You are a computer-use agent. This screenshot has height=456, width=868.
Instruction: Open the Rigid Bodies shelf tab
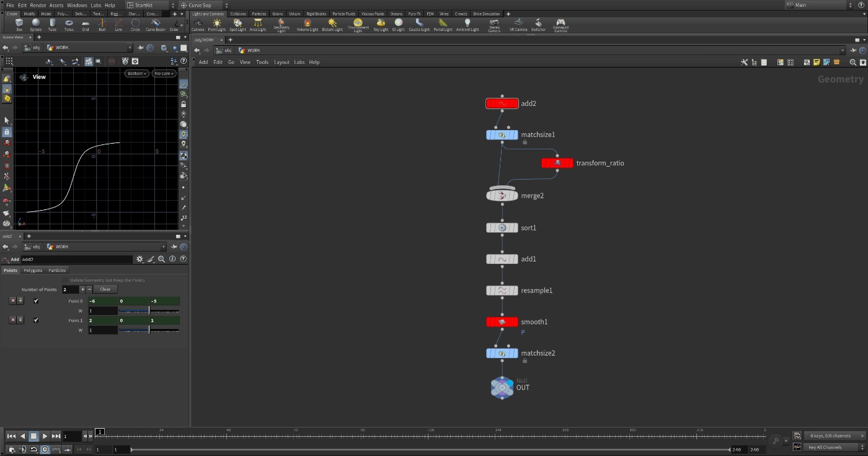click(316, 14)
